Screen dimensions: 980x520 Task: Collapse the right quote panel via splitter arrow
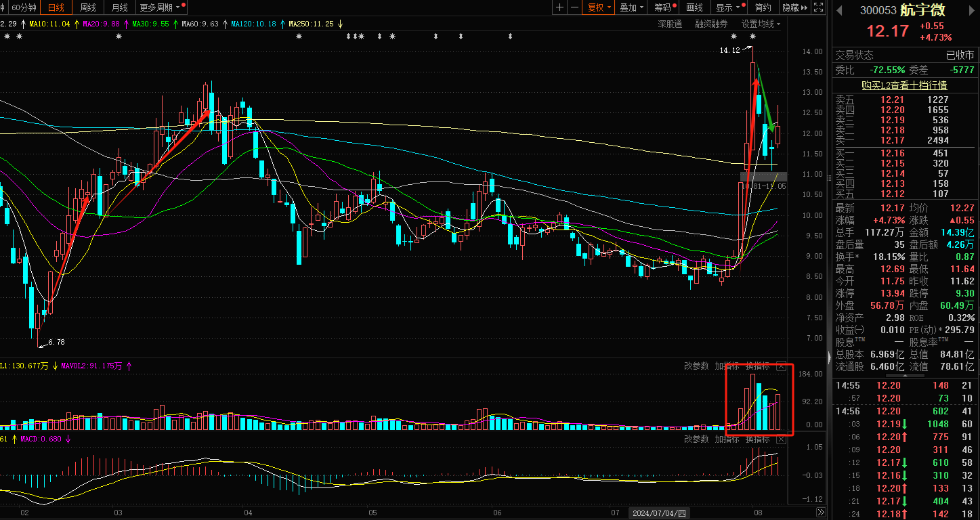(829, 357)
